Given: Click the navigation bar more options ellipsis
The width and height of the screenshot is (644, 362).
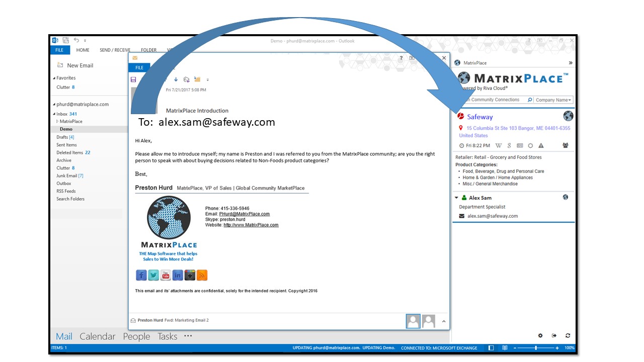Looking at the screenshot, I should pyautogui.click(x=188, y=336).
